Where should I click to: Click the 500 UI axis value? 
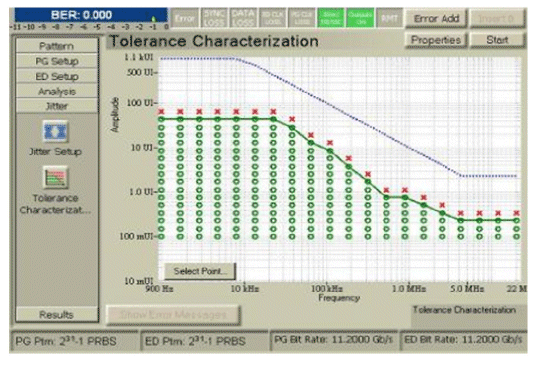point(141,72)
